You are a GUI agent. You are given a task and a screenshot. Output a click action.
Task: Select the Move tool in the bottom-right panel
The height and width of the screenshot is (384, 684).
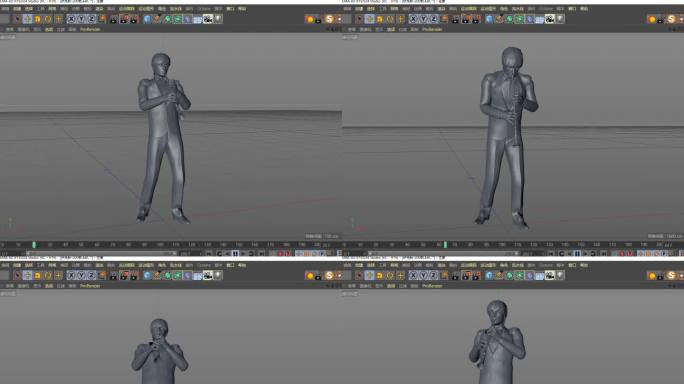click(369, 276)
